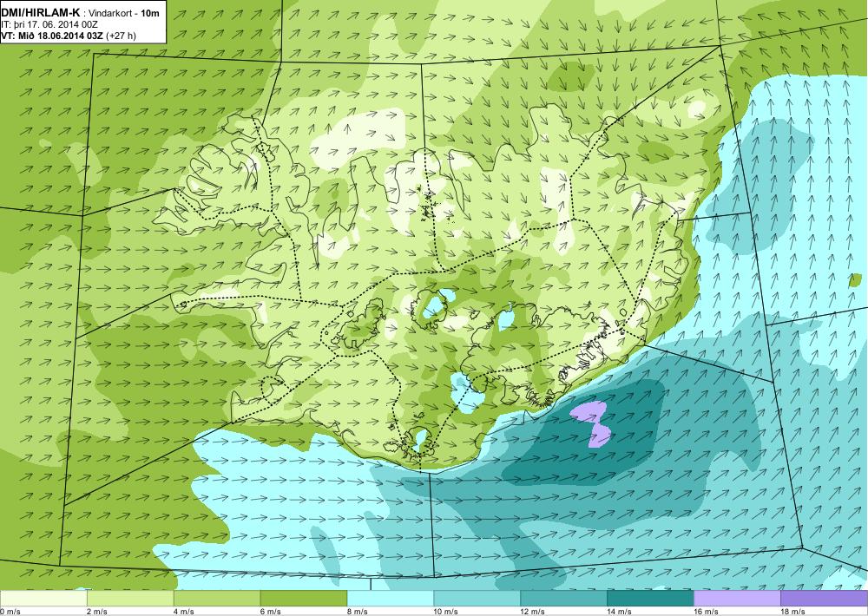Click the 2–4 m/s light green legend swatch
This screenshot has height=616, width=868.
coord(130,599)
